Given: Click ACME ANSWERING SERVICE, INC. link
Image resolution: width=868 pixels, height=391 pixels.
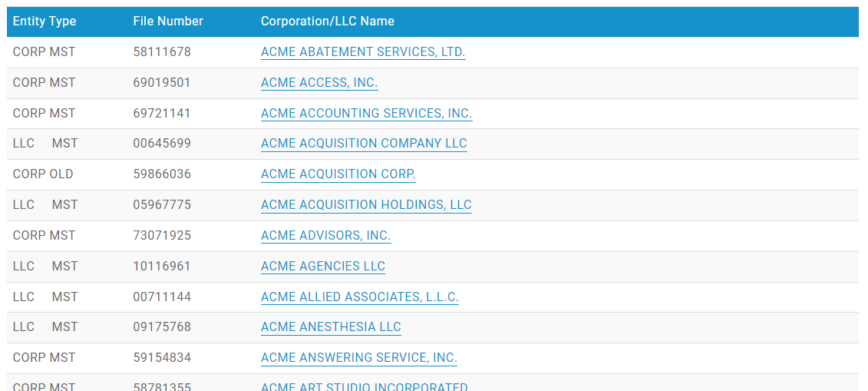Looking at the screenshot, I should point(358,358).
